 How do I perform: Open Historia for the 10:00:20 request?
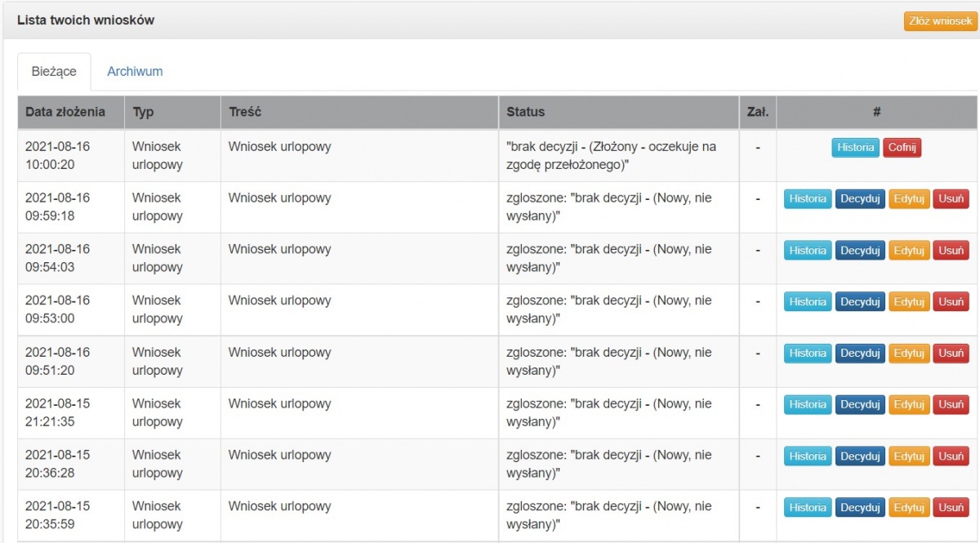tap(855, 148)
